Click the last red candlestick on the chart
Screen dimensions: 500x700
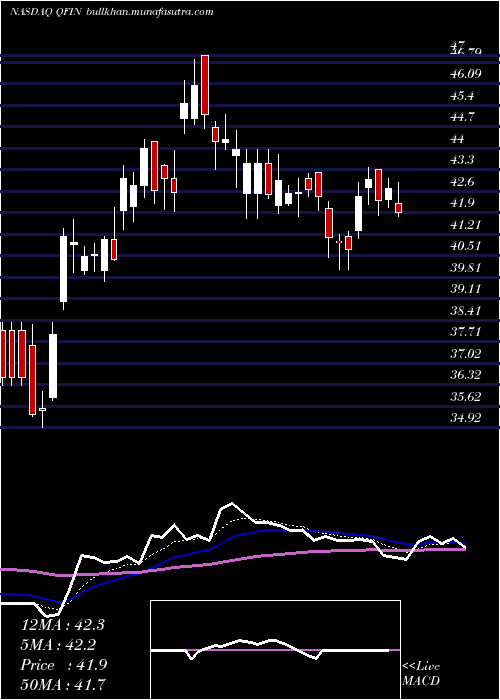(x=399, y=208)
